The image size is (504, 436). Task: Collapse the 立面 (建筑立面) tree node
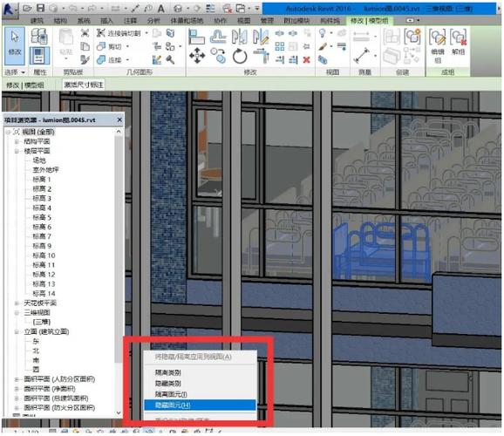pos(17,332)
